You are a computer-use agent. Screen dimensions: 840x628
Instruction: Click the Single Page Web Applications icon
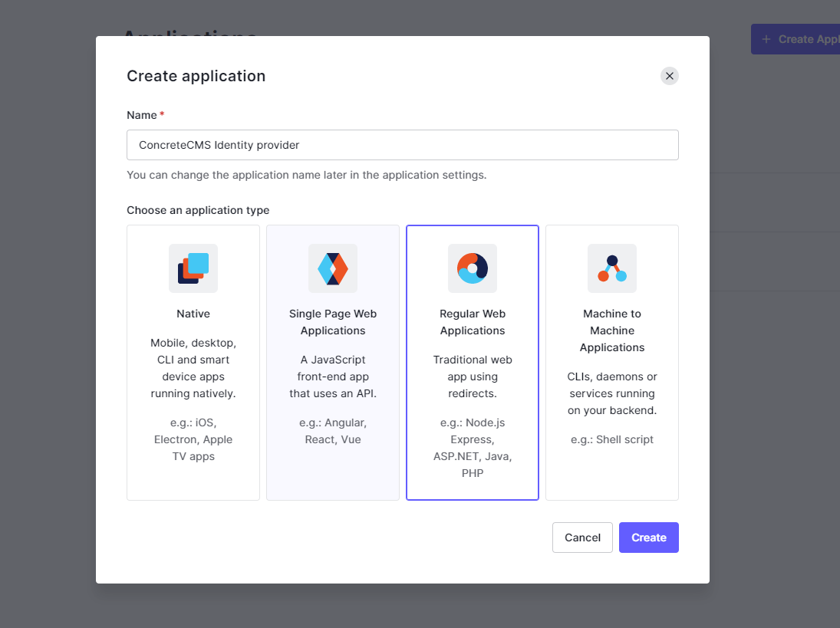coord(333,268)
